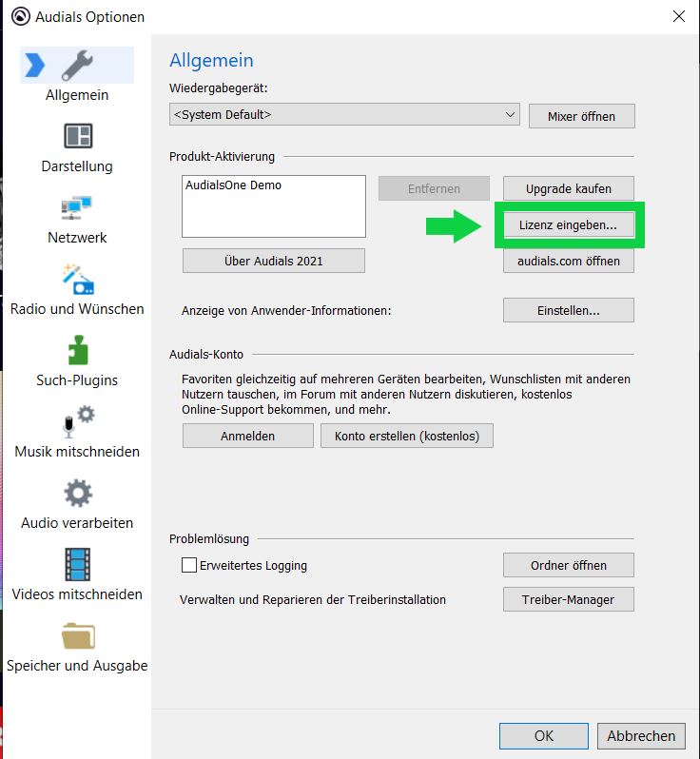The width and height of the screenshot is (700, 759).
Task: Open the Darstellung layout icon
Action: [x=77, y=136]
